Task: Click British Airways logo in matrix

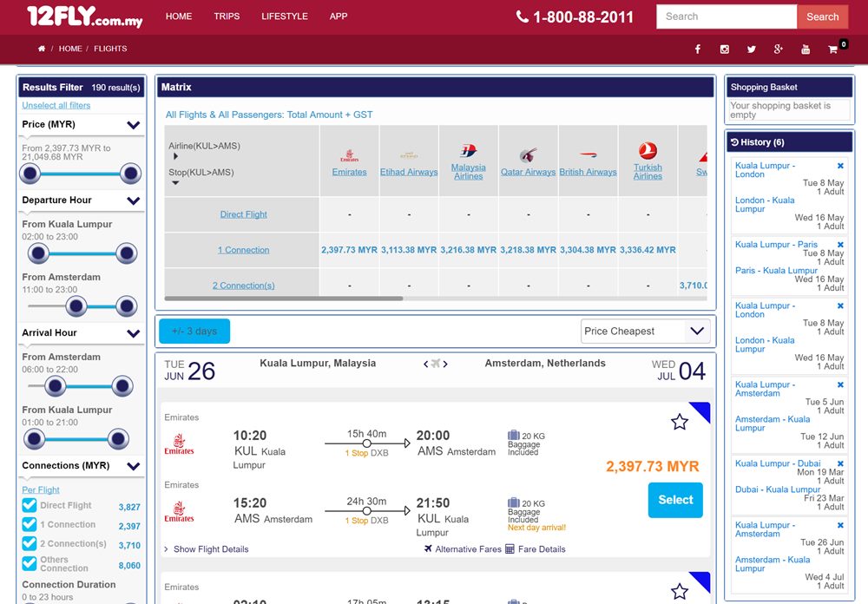Action: point(588,154)
